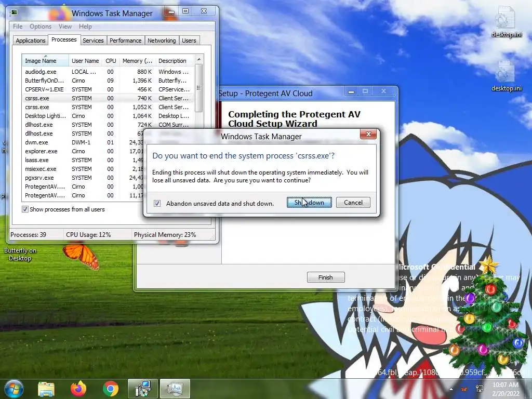Select csrss.exe row using 1,052 K memory
Viewport: 532px width, 399px height.
(108, 107)
